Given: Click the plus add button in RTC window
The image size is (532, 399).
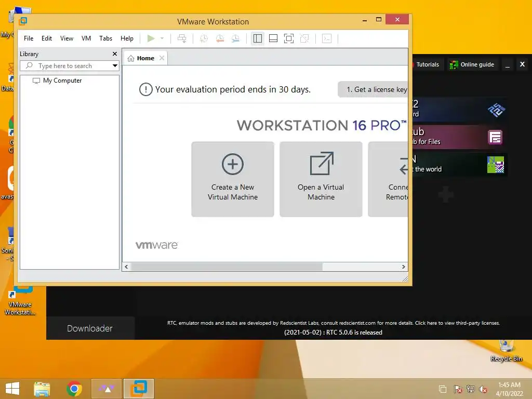Looking at the screenshot, I should [x=445, y=194].
